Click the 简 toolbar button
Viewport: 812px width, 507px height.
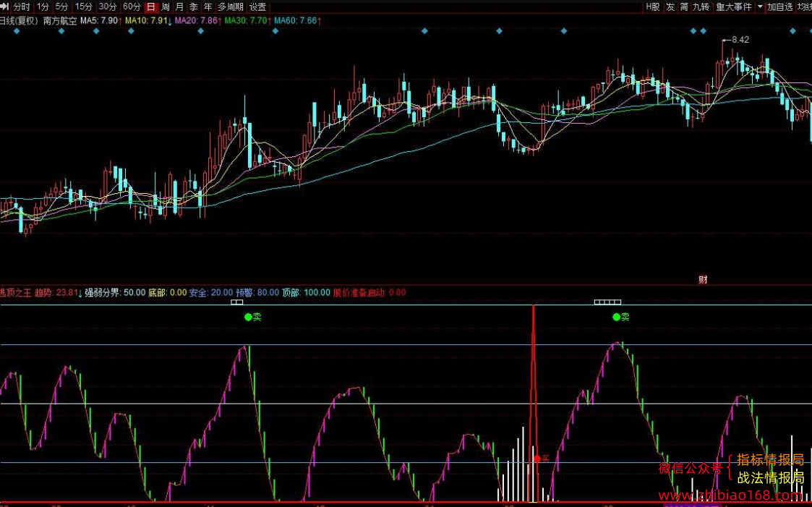tap(684, 7)
